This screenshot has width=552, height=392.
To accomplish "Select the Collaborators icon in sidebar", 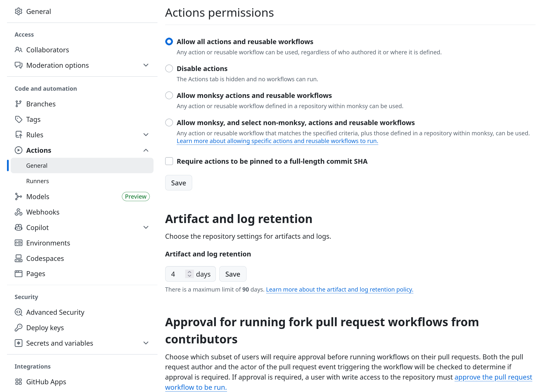I will [x=19, y=50].
